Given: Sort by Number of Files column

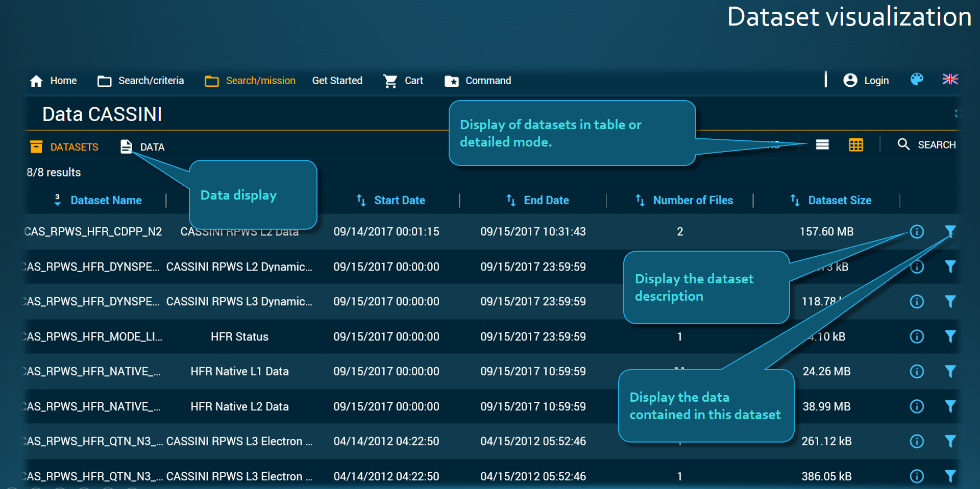Looking at the screenshot, I should [684, 200].
